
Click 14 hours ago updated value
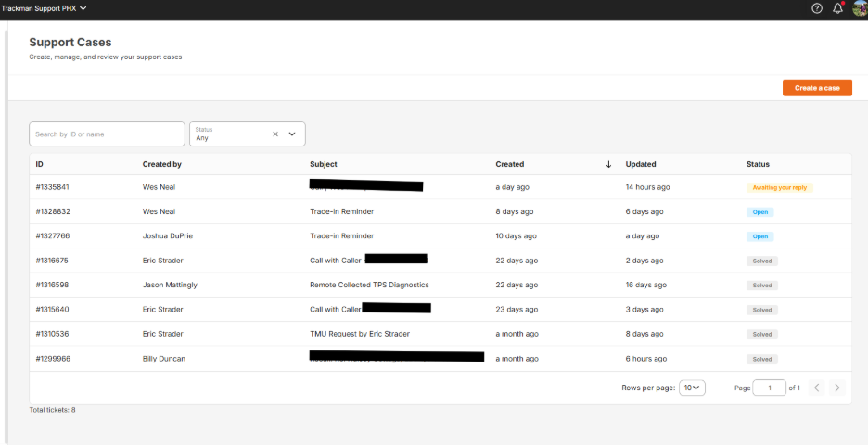tap(647, 187)
